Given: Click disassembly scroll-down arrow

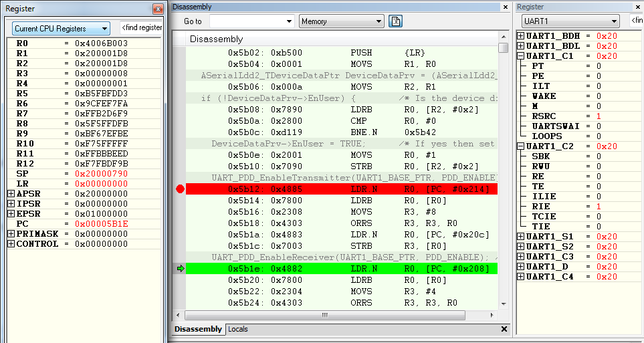Looking at the screenshot, I should pyautogui.click(x=504, y=304).
